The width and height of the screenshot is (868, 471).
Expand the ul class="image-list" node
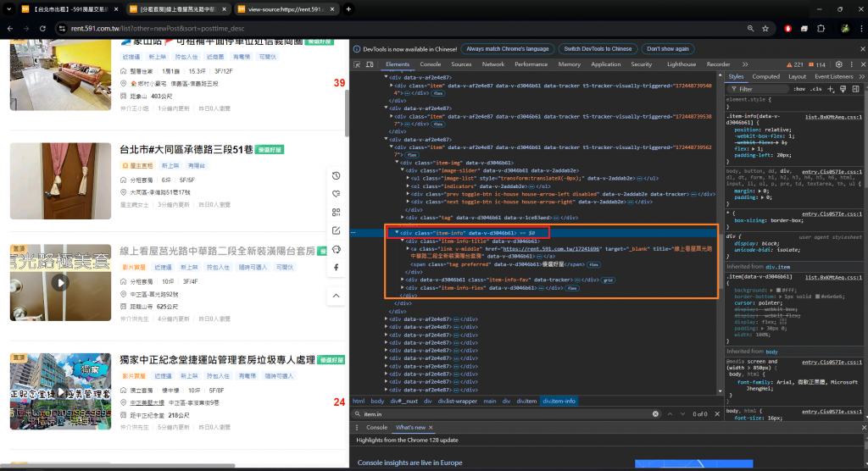pyautogui.click(x=408, y=178)
